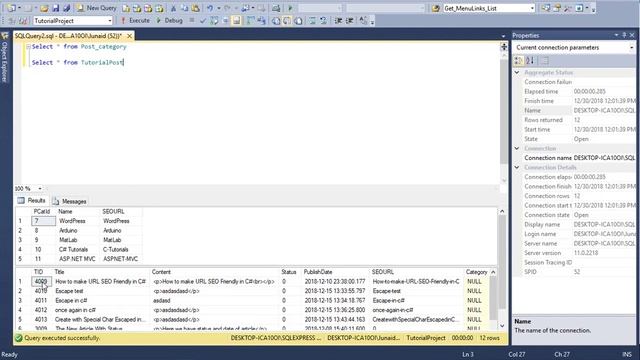Image resolution: width=640 pixels, height=360 pixels.
Task: Paste from clipboard using toolbar icon
Action: pyautogui.click(x=196, y=8)
